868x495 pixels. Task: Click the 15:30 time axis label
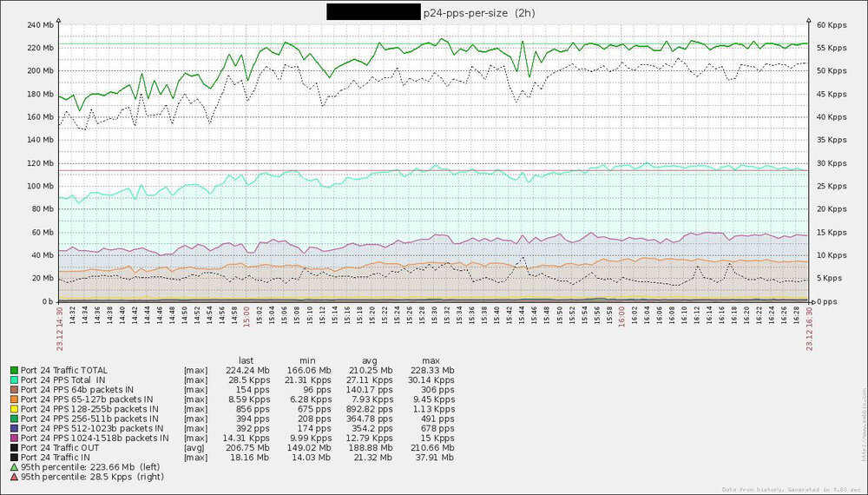434,315
